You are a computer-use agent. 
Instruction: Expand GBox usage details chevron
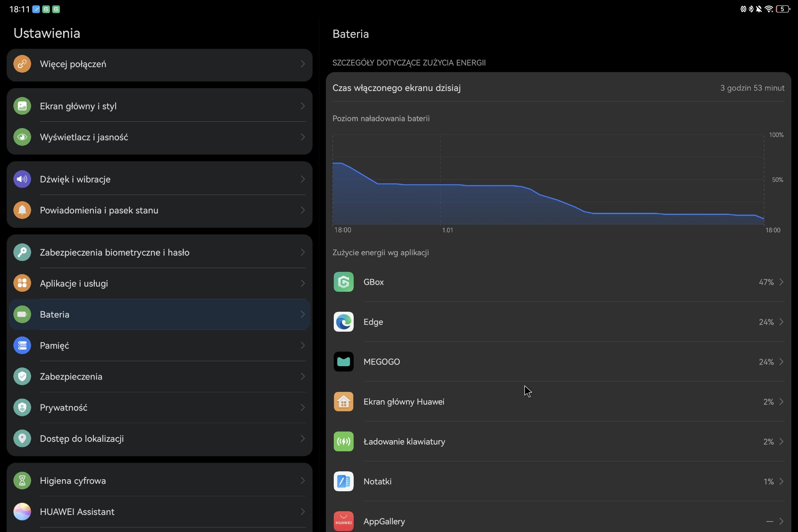click(781, 282)
